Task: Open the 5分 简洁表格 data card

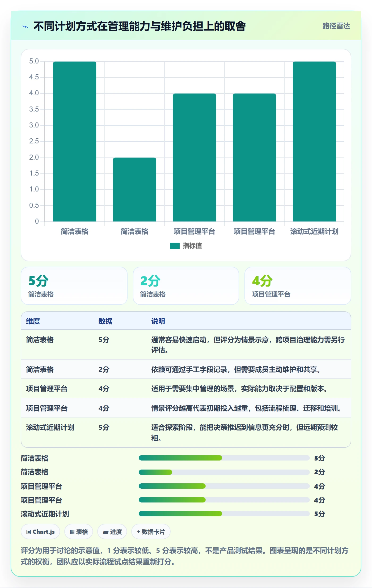Action: click(x=74, y=286)
